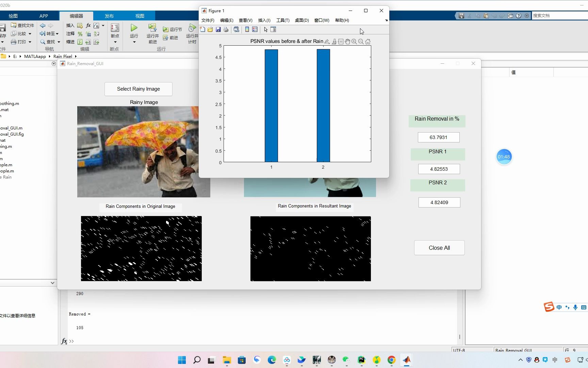
Task: Click the Close All button
Action: 439,248
